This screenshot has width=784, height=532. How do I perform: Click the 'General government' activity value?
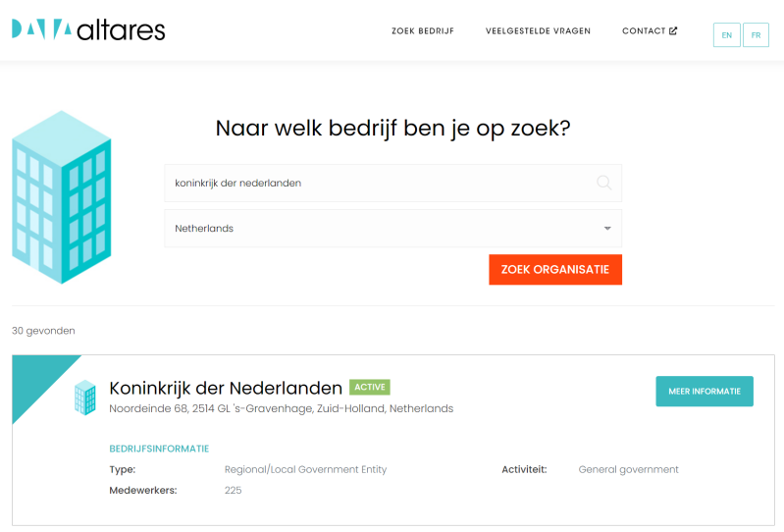pos(629,469)
